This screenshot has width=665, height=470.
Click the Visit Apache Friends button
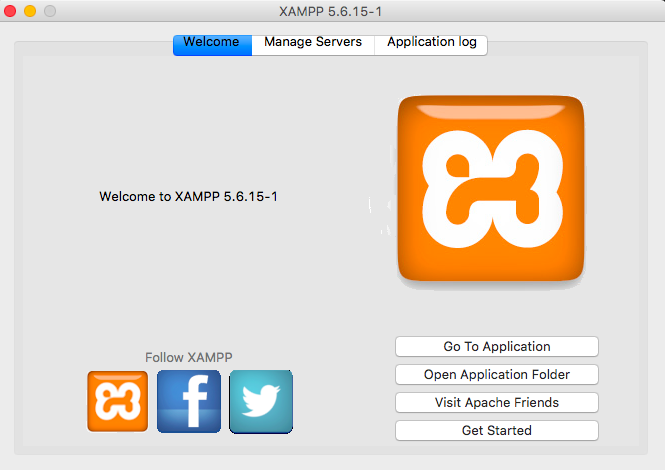pos(497,403)
